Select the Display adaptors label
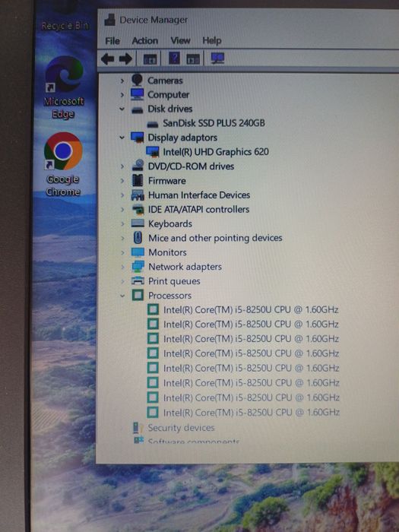Image resolution: width=399 pixels, height=532 pixels. click(182, 138)
